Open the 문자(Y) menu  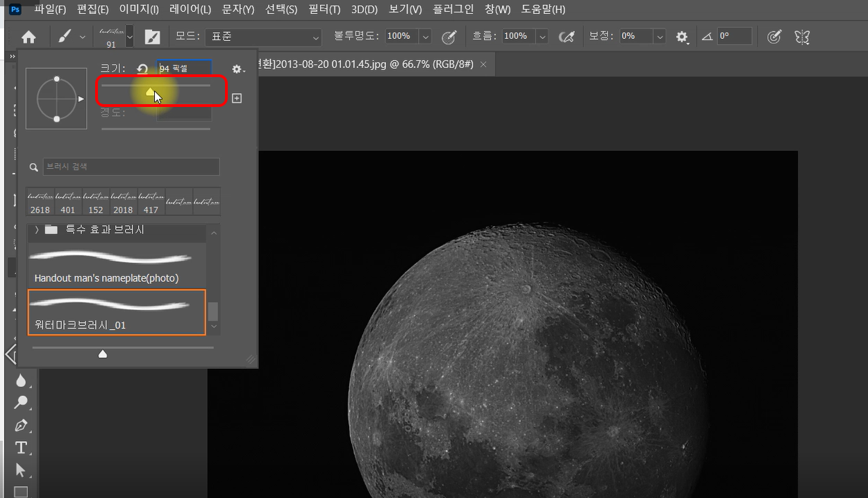pyautogui.click(x=238, y=10)
